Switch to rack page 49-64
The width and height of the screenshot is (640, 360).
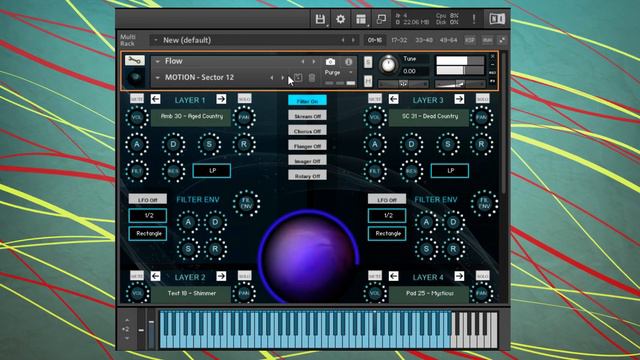(449, 40)
